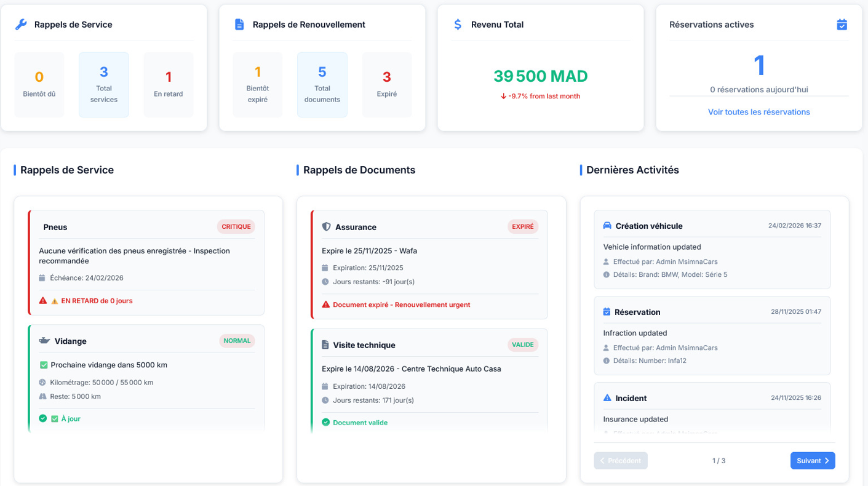This screenshot has height=486, width=868.
Task: Go to next activities page with Suivant
Action: point(812,461)
